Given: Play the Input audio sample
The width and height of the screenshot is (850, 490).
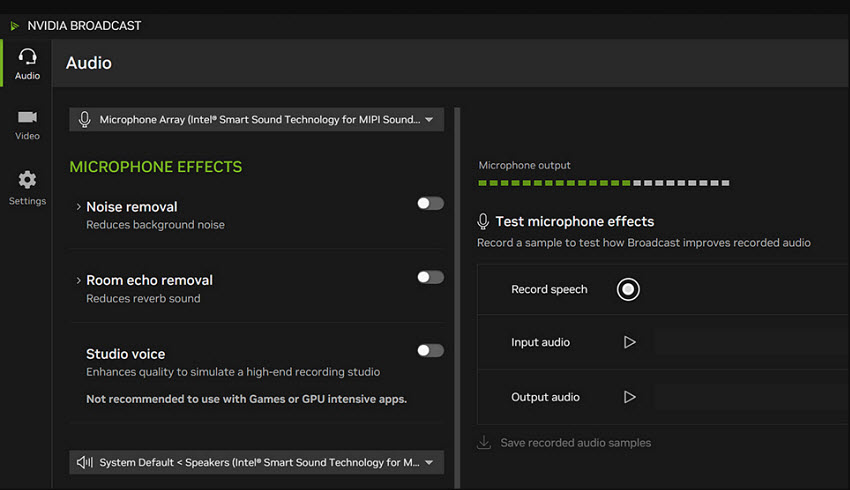Looking at the screenshot, I should point(629,342).
